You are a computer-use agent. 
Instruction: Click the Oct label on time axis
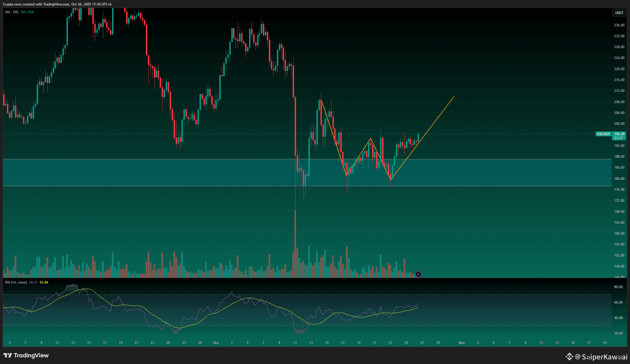[x=216, y=343]
